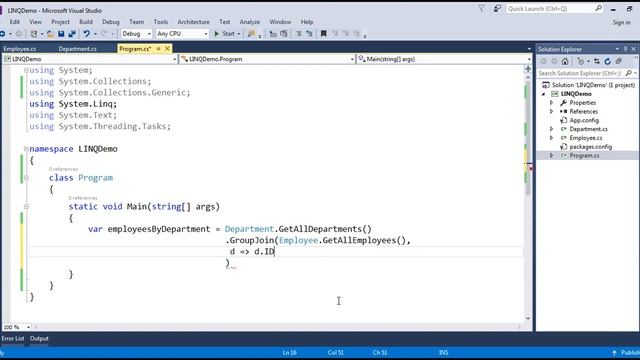Screen dimensions: 640x360
Task: Collapse the class Program code block
Action: point(26,178)
